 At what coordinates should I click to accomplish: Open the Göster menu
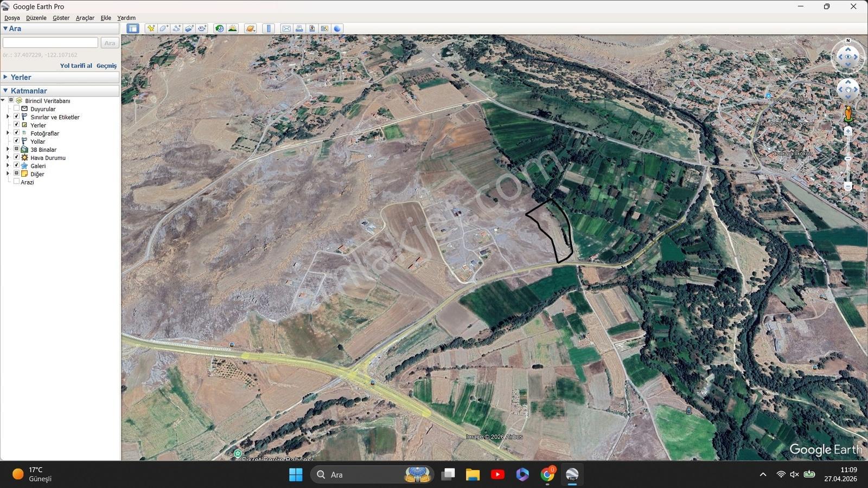[61, 18]
